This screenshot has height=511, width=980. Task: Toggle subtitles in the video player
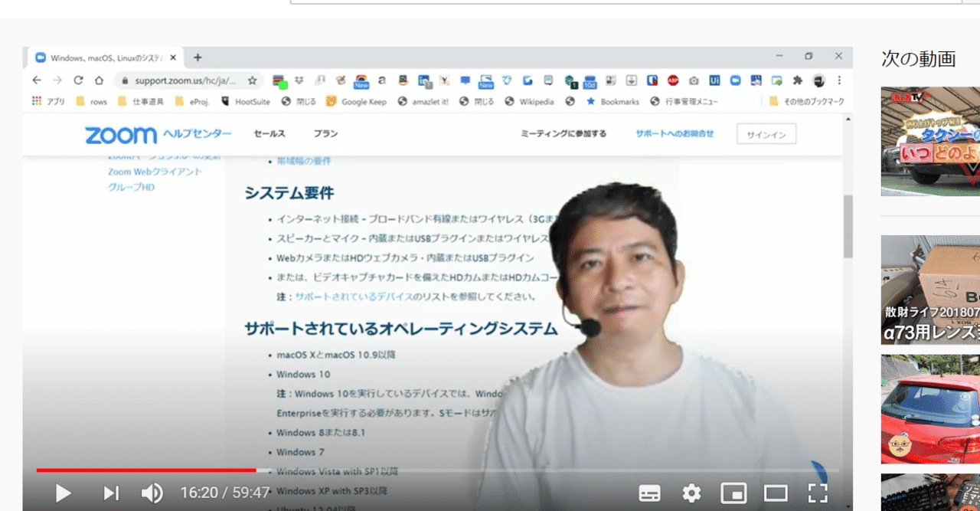pos(650,493)
